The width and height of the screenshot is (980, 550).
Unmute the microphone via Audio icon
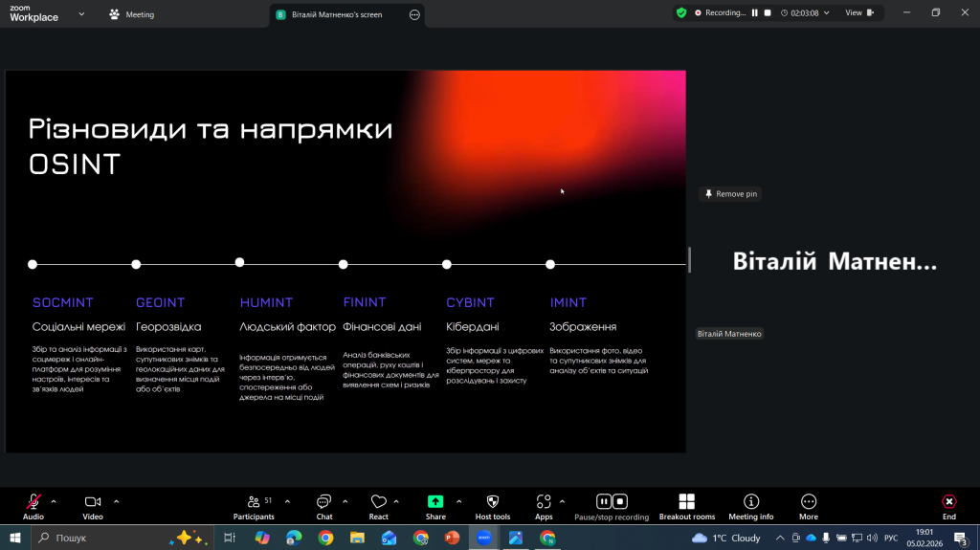coord(33,502)
